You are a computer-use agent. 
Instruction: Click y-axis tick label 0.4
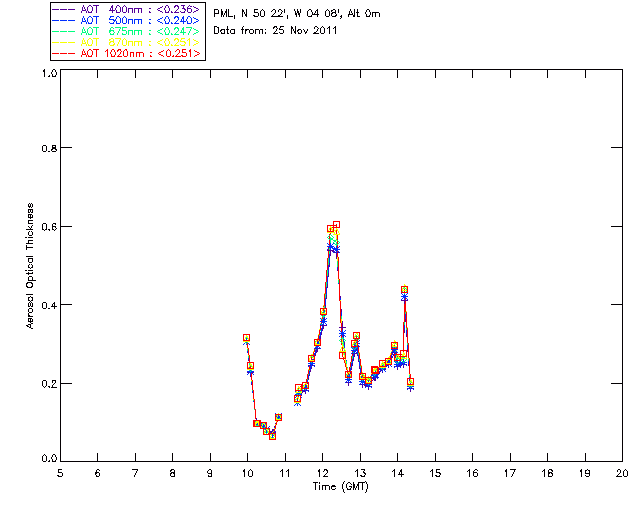pos(49,305)
